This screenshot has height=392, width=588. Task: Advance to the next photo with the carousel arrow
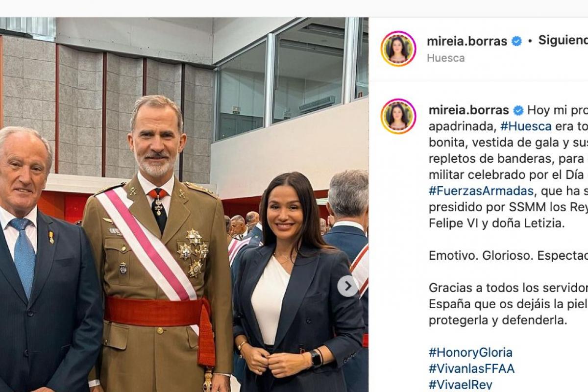pyautogui.click(x=347, y=286)
